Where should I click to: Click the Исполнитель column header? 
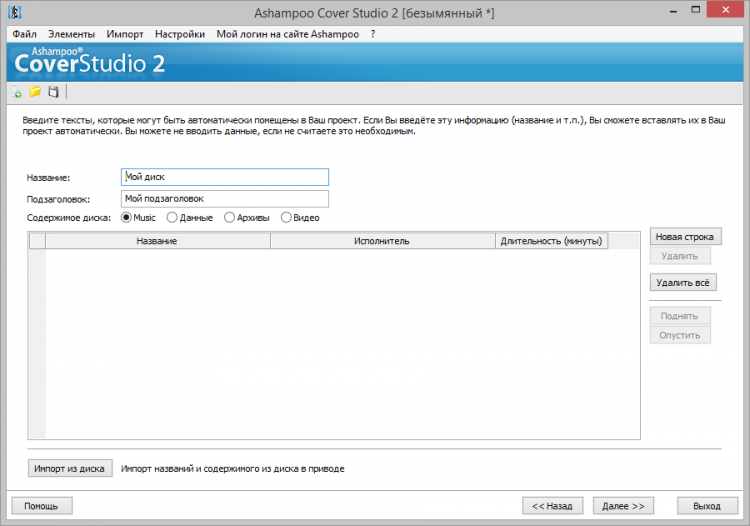(x=383, y=241)
